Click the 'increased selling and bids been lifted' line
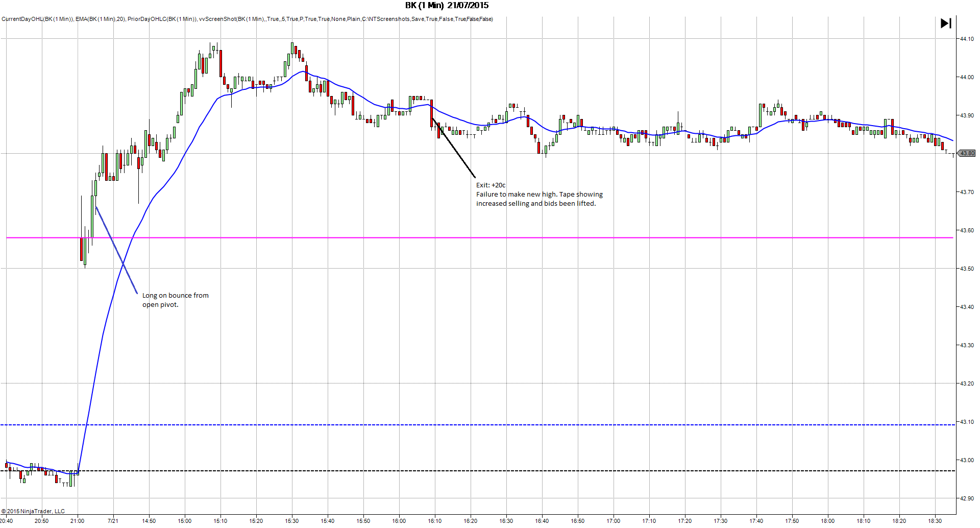 (536, 204)
